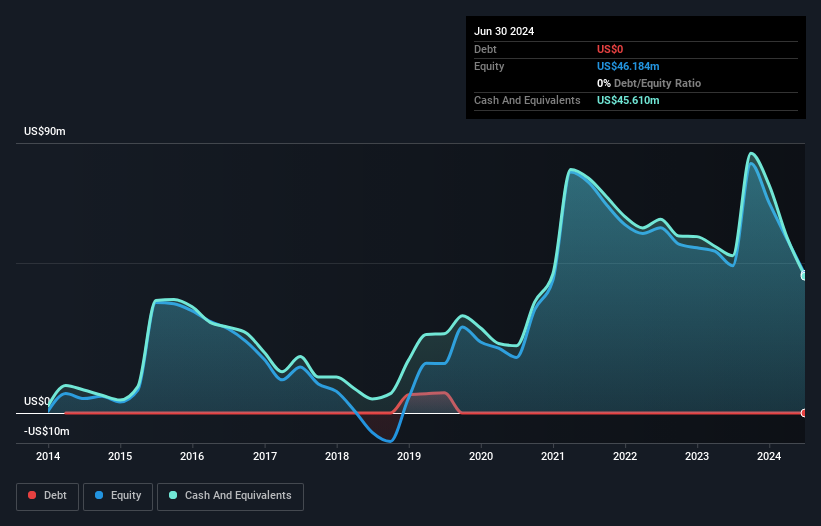
Task: Click the 2014 x-axis year label
Action: pos(48,457)
